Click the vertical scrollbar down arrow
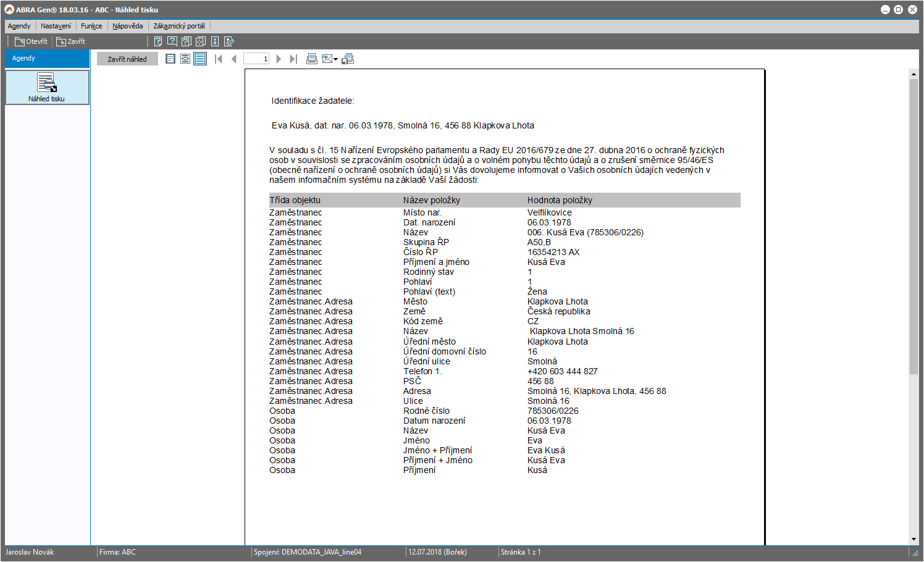 click(x=913, y=539)
